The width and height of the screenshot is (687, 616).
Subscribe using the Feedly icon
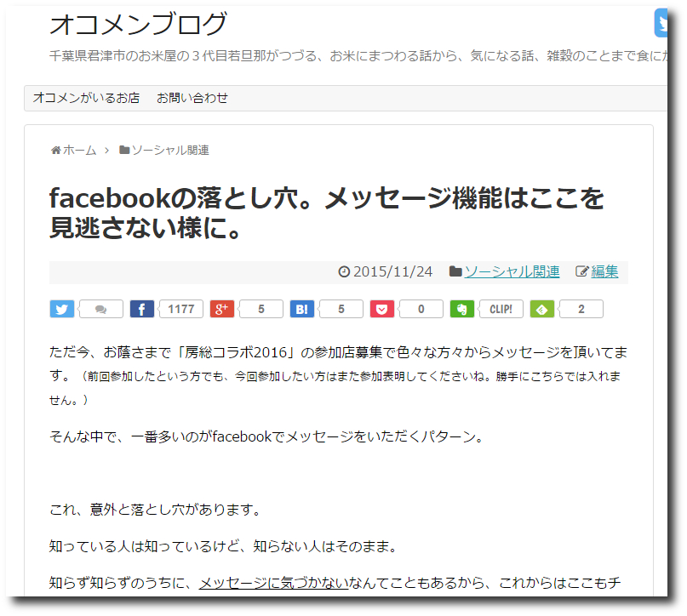[x=542, y=309]
